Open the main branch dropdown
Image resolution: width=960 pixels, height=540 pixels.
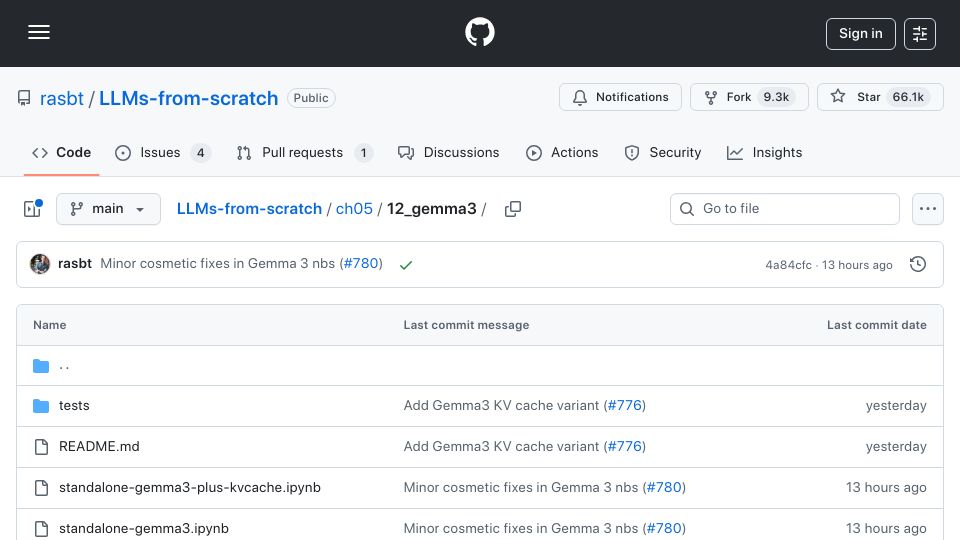click(x=108, y=209)
